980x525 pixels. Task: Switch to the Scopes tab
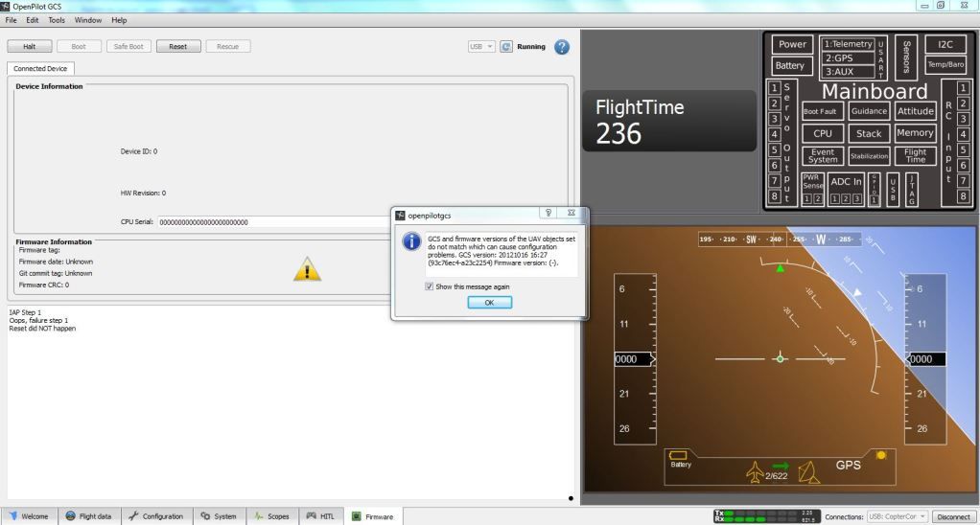(272, 516)
